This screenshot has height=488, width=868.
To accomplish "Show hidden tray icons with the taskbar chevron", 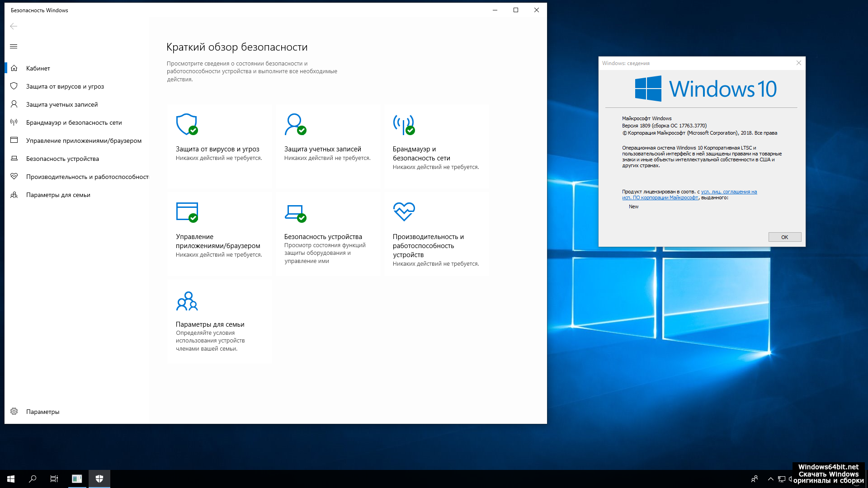I will coord(770,479).
